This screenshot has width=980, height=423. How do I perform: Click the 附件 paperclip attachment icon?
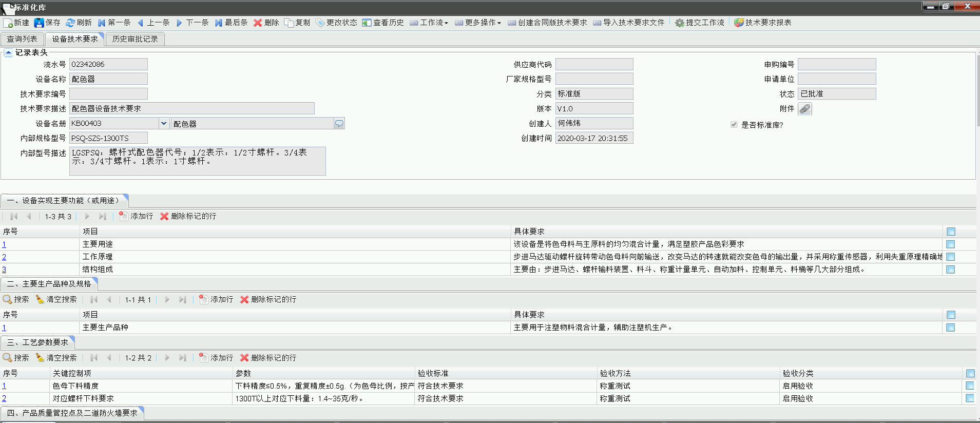[804, 109]
